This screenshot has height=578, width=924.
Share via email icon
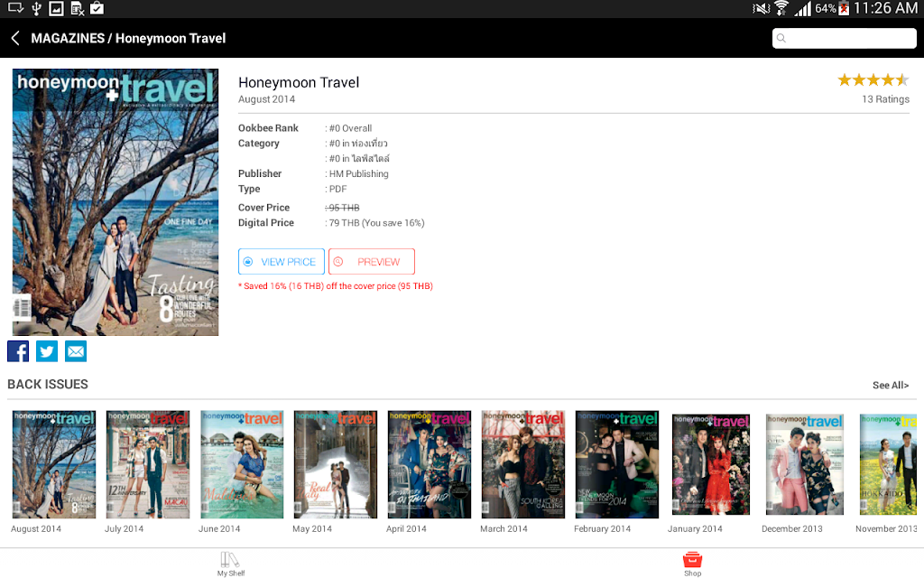coord(76,351)
